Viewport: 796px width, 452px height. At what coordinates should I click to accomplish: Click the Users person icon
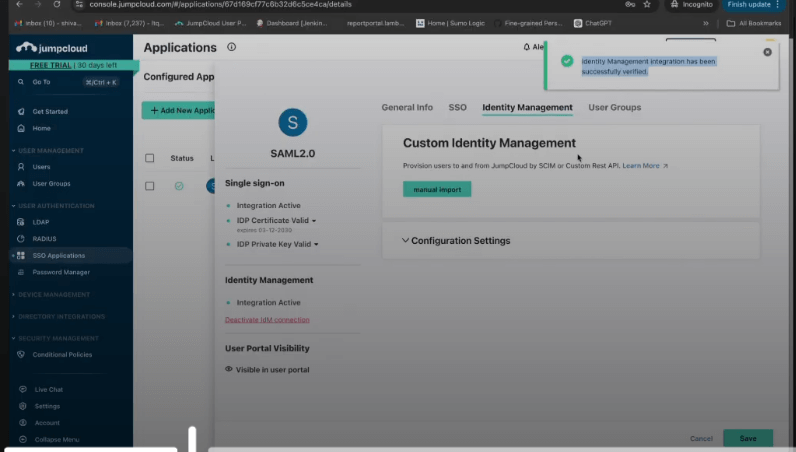[x=21, y=167]
